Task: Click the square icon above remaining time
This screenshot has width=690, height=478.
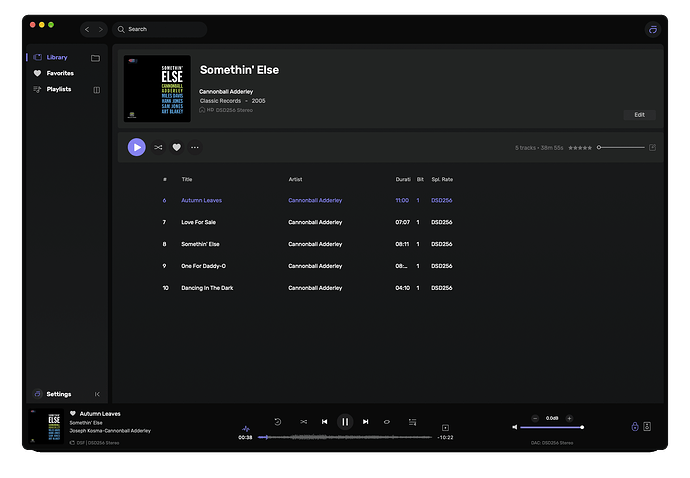Action: click(445, 428)
